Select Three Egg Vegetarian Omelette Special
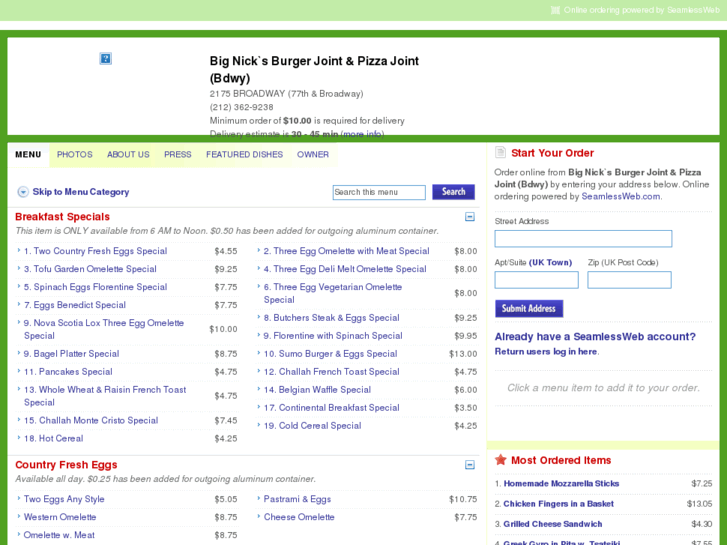The height and width of the screenshot is (545, 727). pyautogui.click(x=333, y=293)
